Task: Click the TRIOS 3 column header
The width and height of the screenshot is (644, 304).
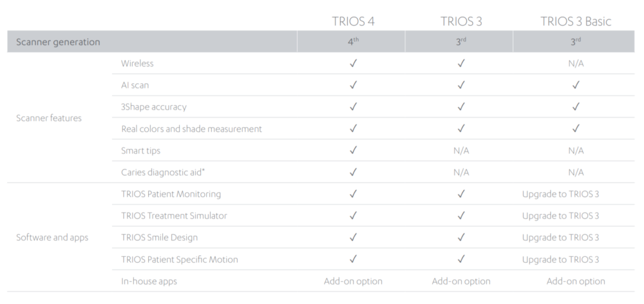Action: tap(461, 21)
